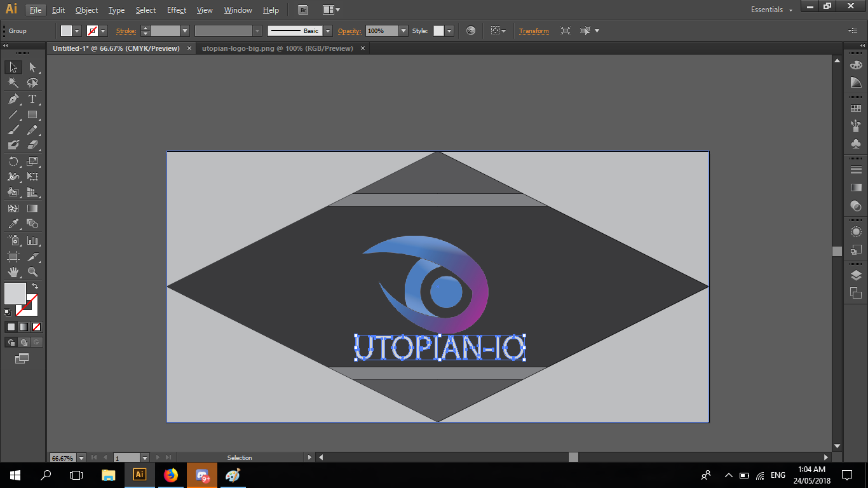Open the Stroke panel lines icon
Viewport: 868px width, 488px height.
(856, 170)
